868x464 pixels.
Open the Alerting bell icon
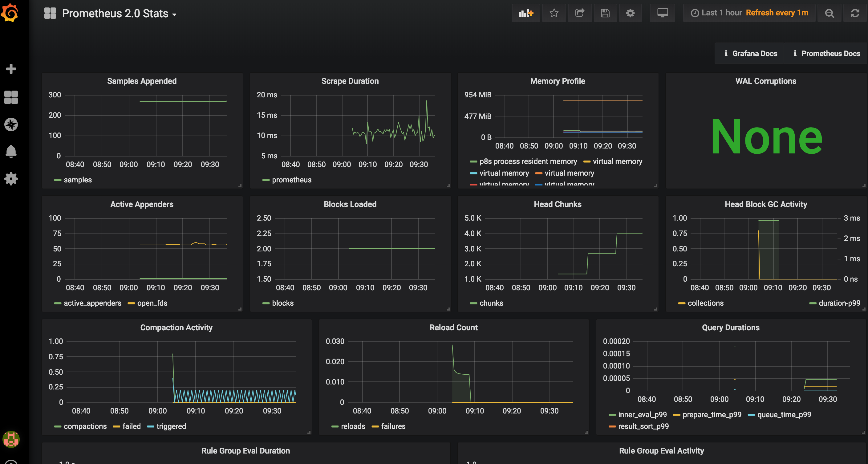pyautogui.click(x=11, y=151)
